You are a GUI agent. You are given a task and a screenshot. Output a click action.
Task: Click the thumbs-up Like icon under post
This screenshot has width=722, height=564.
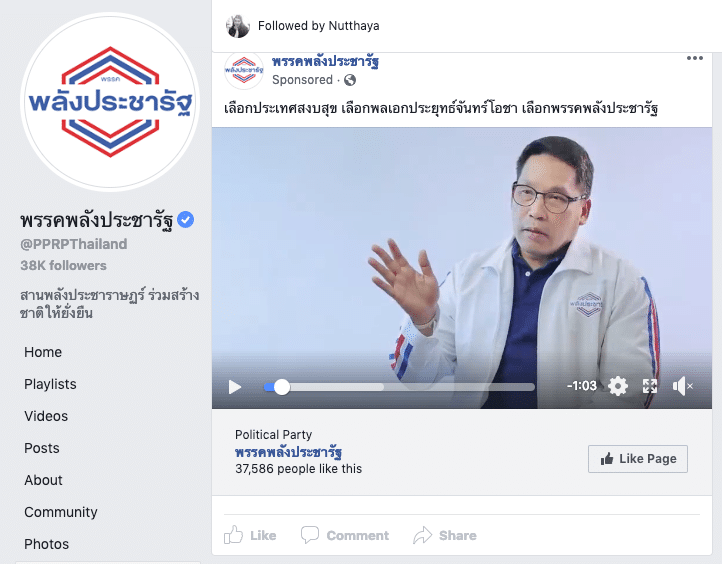(x=233, y=535)
